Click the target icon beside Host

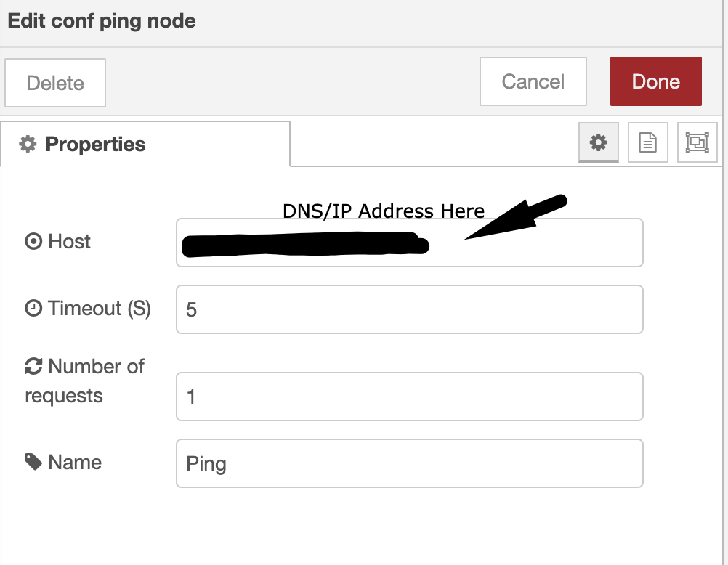point(33,241)
